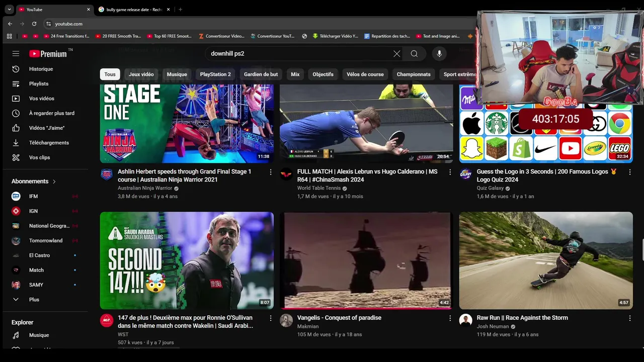644x362 pixels.
Task: Open the Tomorrowland subscription channel
Action: point(45,240)
